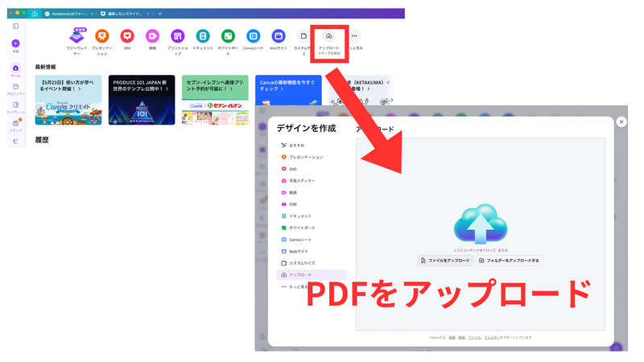Click the アップロード cloud icon in the top row
Image resolution: width=644 pixels, height=362 pixels.
329,36
